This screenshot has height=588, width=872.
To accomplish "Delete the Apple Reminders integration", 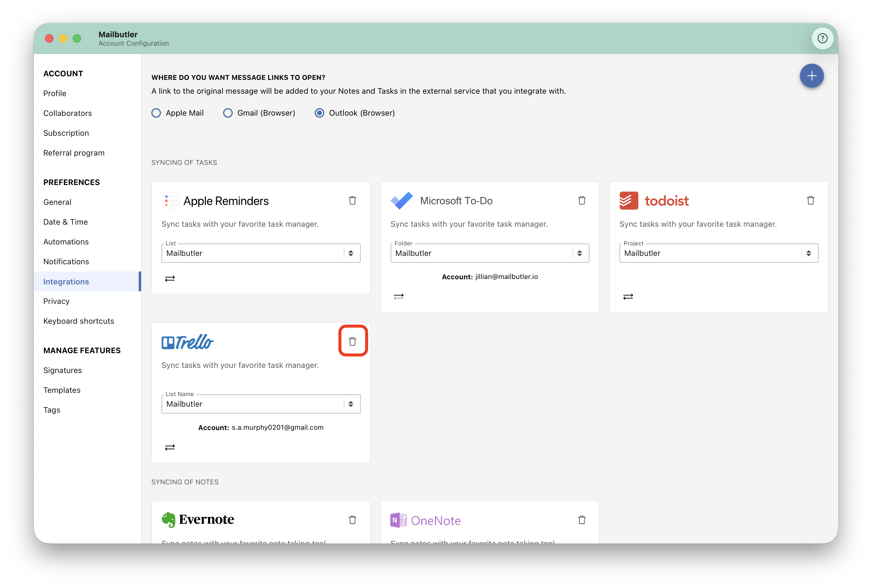I will pos(353,201).
